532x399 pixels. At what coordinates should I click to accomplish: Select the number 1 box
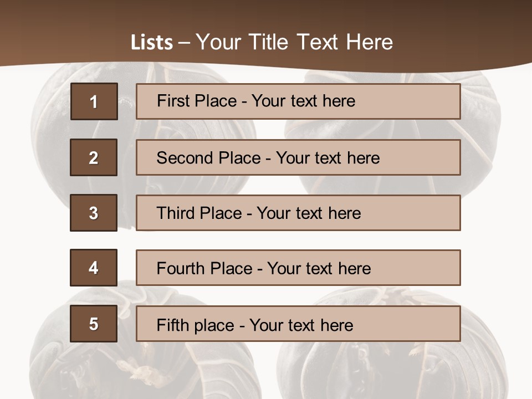point(94,101)
